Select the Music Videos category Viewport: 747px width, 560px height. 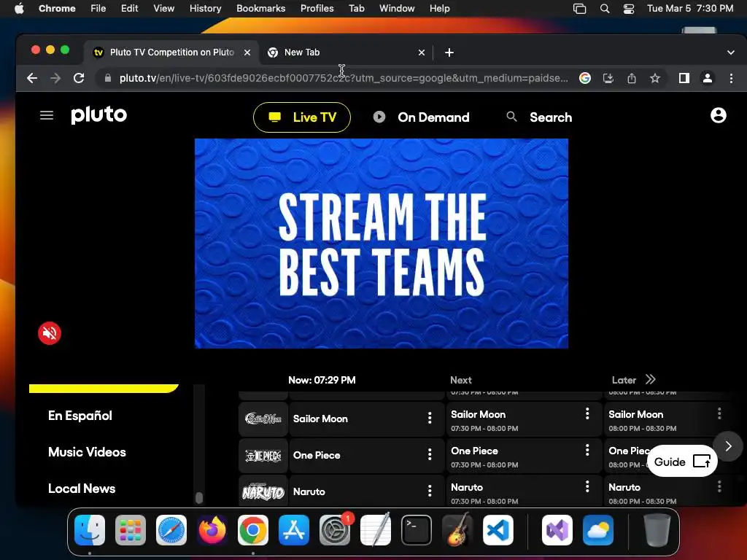tap(88, 452)
